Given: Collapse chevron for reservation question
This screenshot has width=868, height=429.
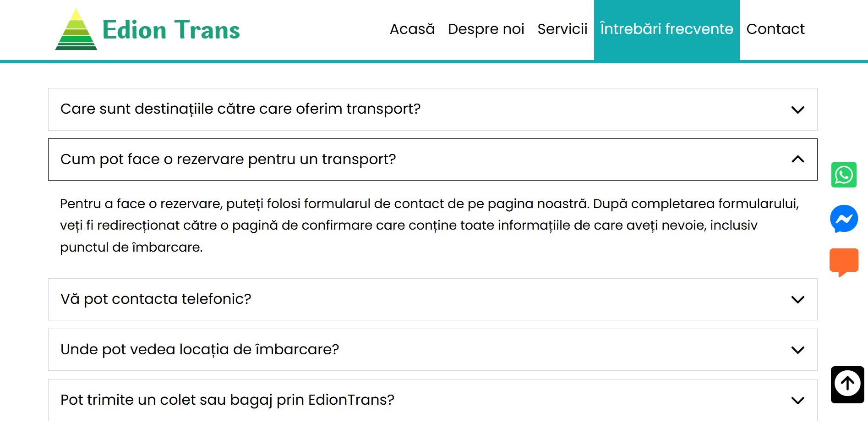Looking at the screenshot, I should pos(797,159).
